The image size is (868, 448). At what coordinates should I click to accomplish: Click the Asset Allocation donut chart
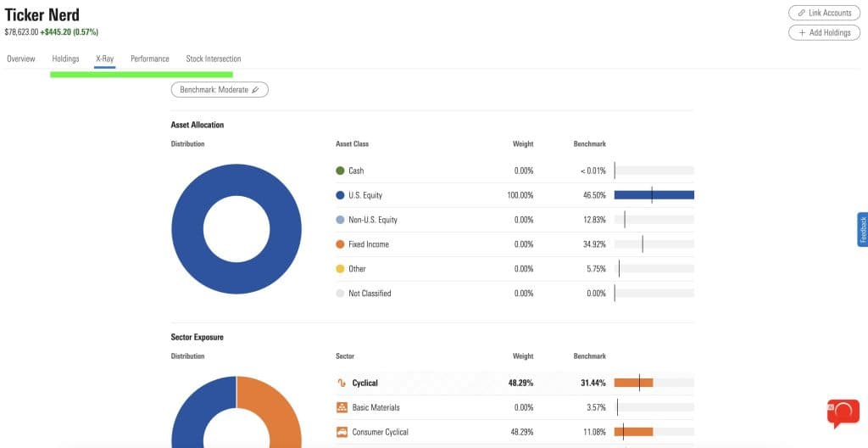click(236, 229)
